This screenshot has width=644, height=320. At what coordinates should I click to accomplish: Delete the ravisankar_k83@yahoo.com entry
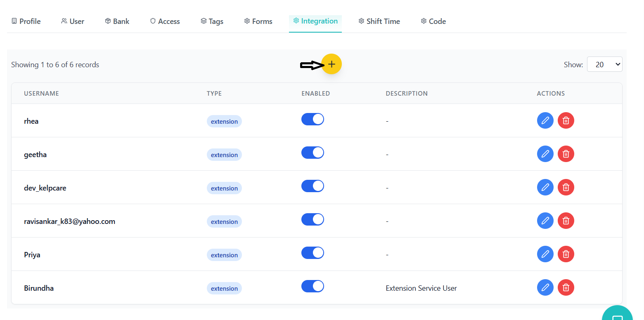pos(566,221)
